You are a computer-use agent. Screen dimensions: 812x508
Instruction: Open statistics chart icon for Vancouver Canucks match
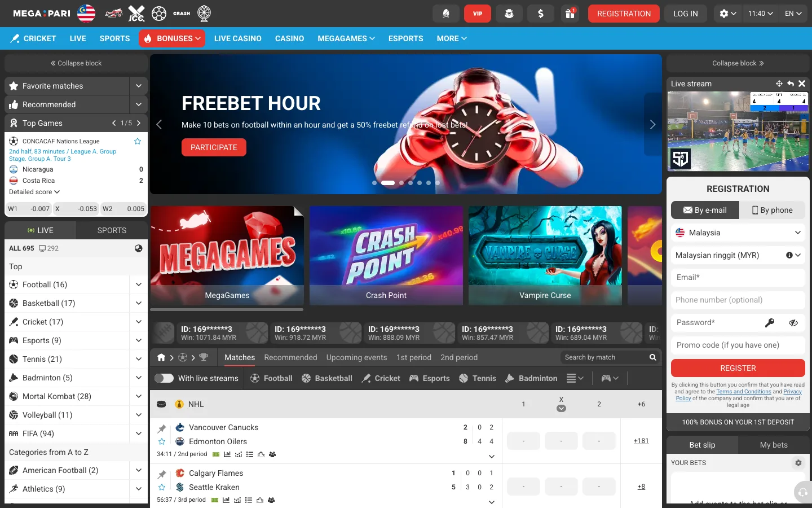pos(227,454)
